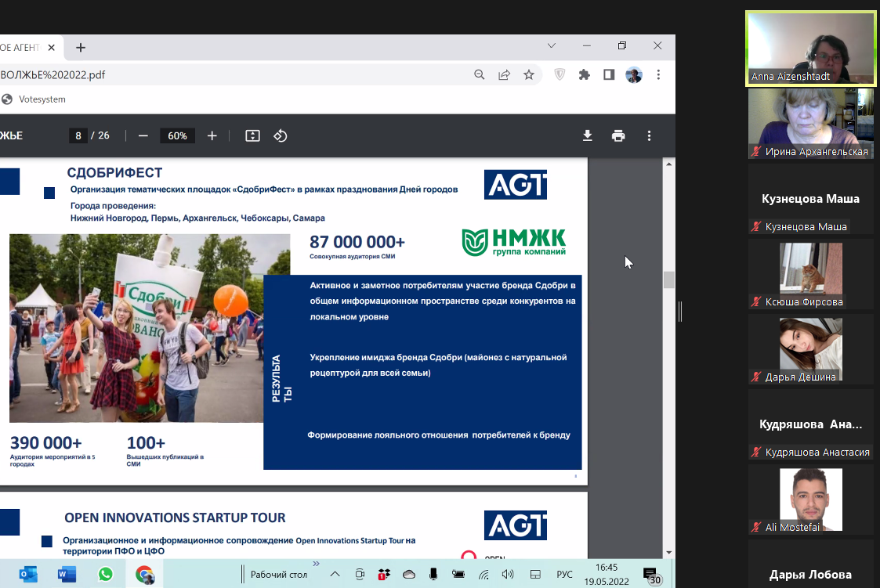Click the 60% zoom level field
The height and width of the screenshot is (588, 880).
[x=177, y=135]
